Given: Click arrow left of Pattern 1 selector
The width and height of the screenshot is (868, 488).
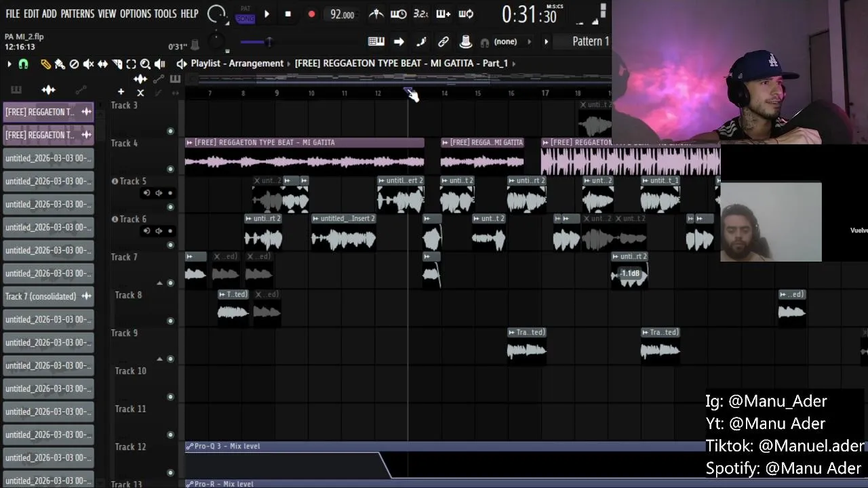Looking at the screenshot, I should [x=546, y=42].
